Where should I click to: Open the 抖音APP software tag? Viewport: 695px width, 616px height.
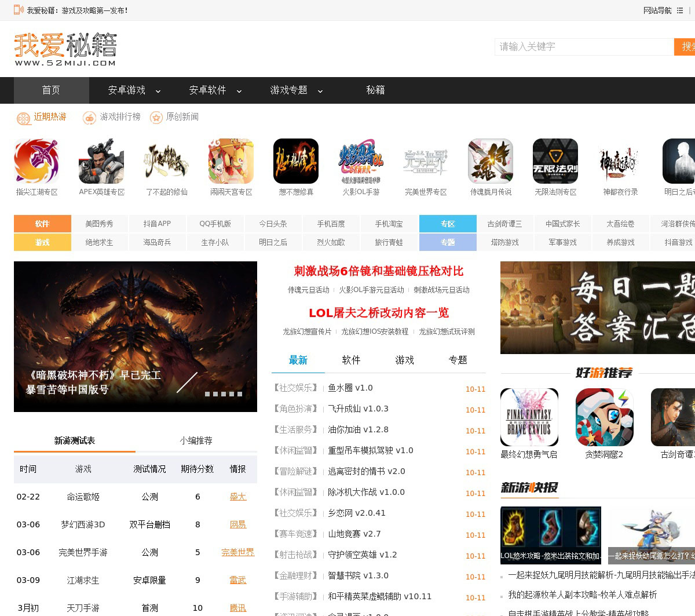pyautogui.click(x=158, y=224)
